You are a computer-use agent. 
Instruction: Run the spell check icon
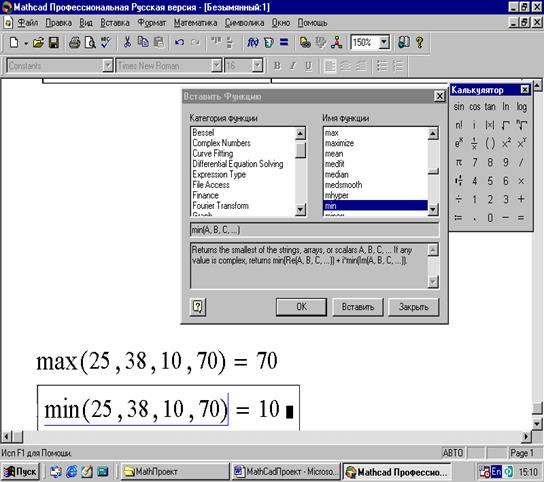point(105,43)
